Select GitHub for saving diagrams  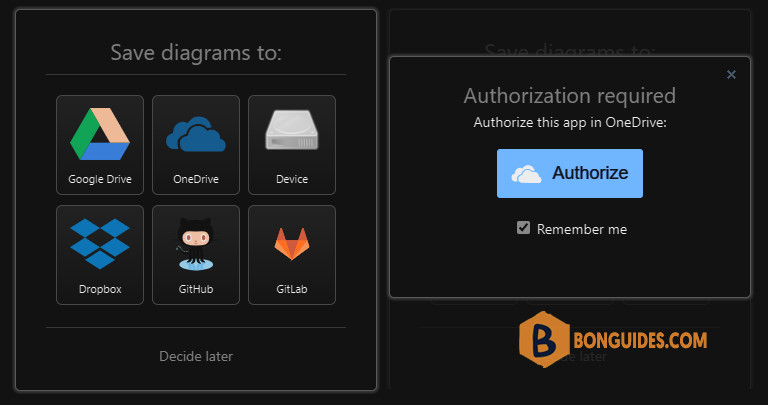pos(196,255)
